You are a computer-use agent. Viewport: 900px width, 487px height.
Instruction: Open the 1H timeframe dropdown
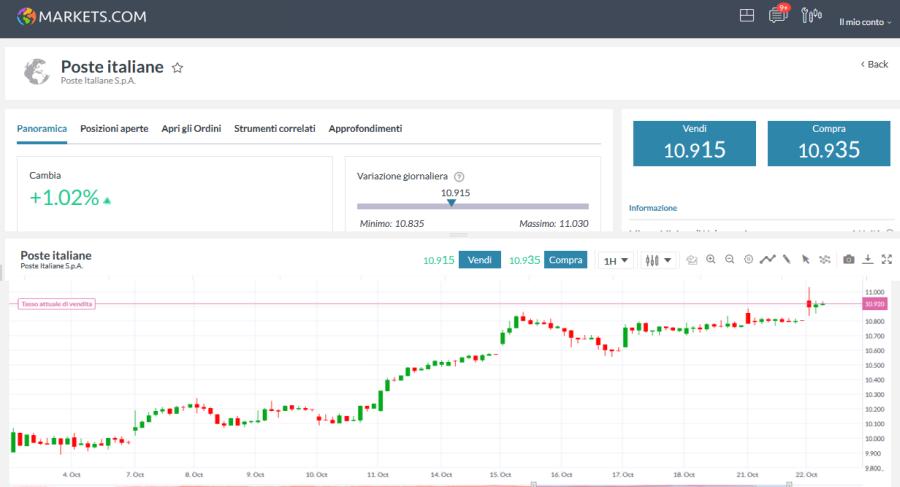(x=615, y=261)
